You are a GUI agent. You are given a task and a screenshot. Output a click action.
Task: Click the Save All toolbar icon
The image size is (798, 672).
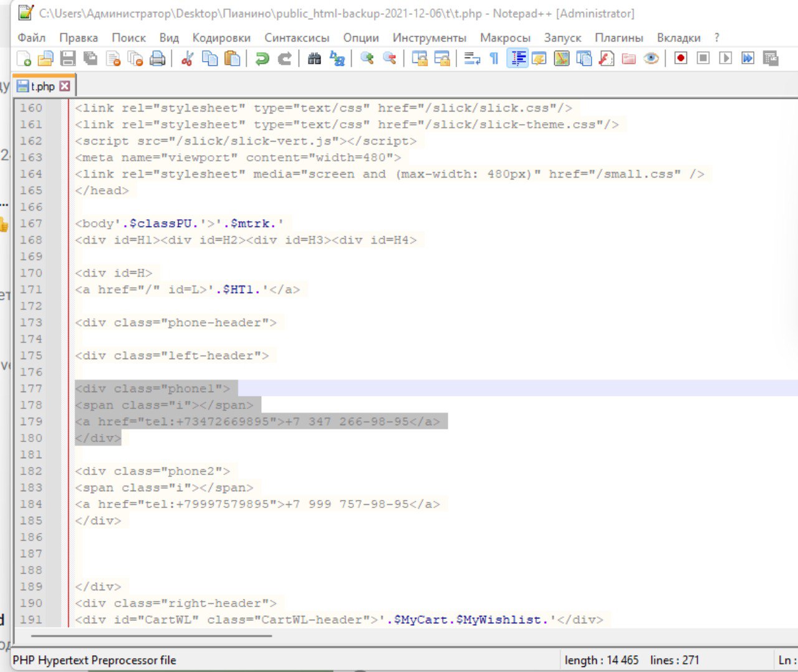pos(90,59)
